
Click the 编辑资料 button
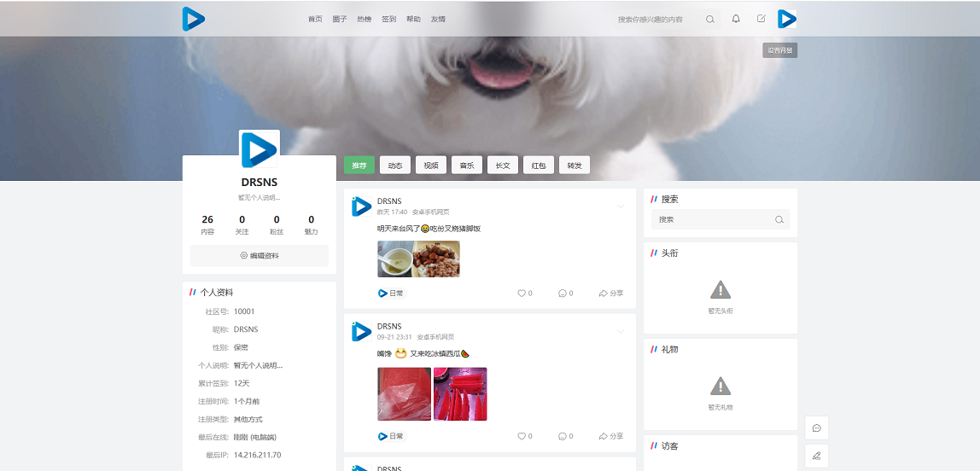260,255
